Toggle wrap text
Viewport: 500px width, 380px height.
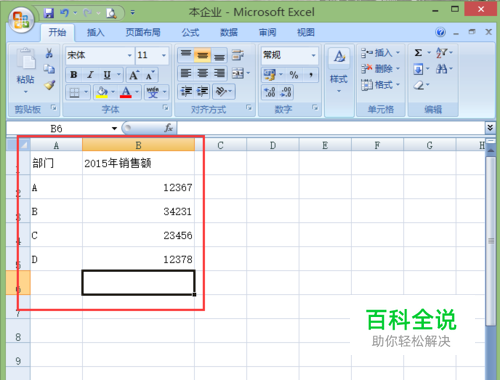(238, 55)
